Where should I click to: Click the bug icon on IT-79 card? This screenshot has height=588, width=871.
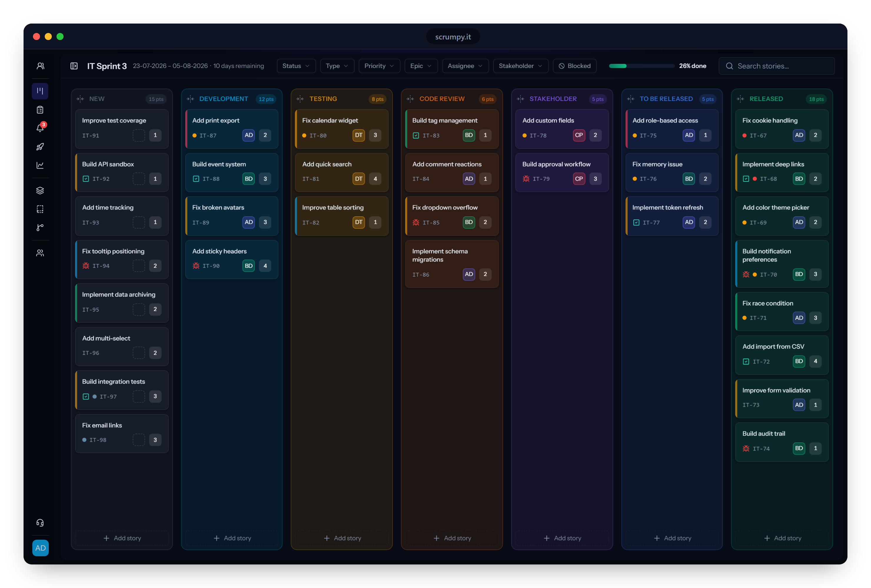click(526, 179)
